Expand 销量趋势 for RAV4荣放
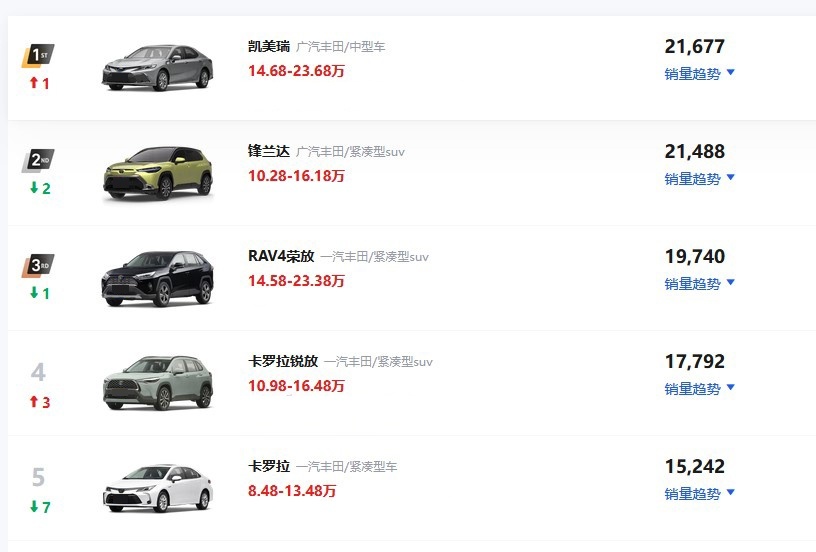This screenshot has width=816, height=552. [x=699, y=284]
